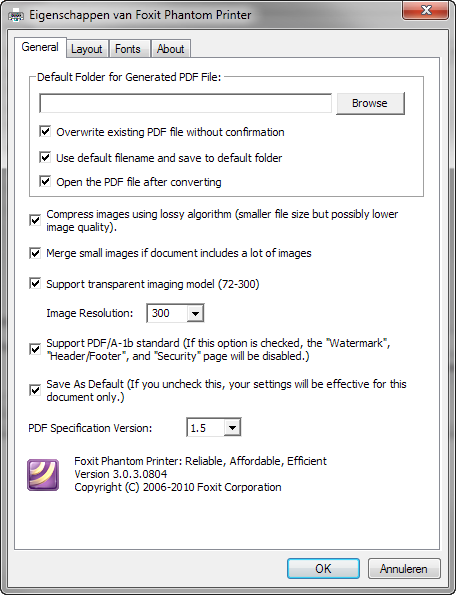Uncheck Merge small images option
Image resolution: width=456 pixels, height=595 pixels.
click(35, 253)
